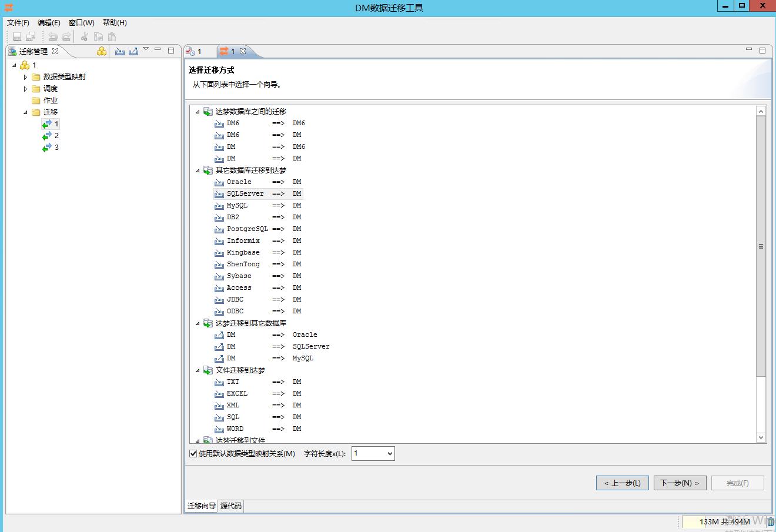The image size is (776, 532).
Task: Open the view menu arrow in 迁移管理
Action: tap(146, 49)
